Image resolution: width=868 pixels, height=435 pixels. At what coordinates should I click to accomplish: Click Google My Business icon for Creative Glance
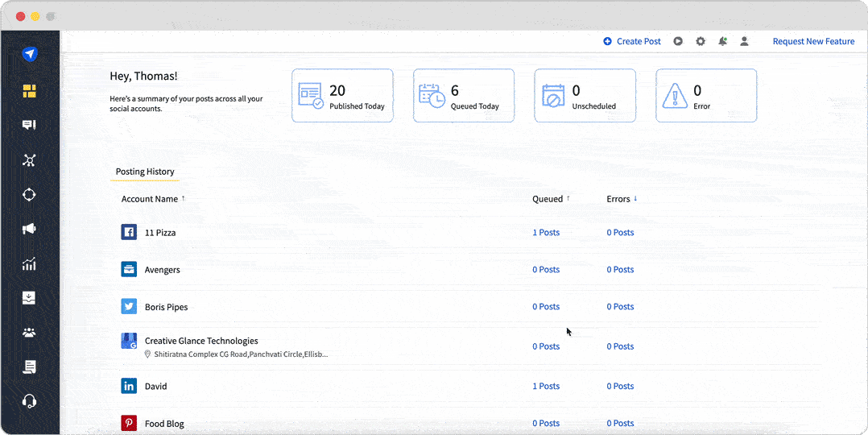point(129,341)
